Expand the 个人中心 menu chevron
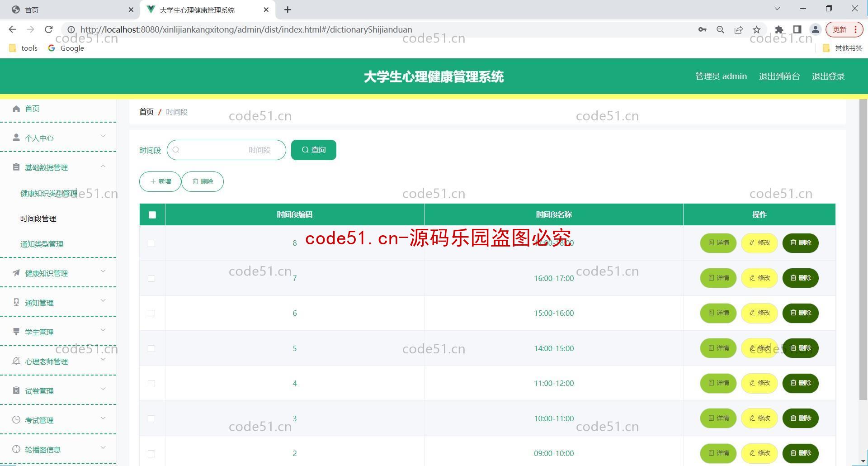This screenshot has height=466, width=868. pos(103,136)
